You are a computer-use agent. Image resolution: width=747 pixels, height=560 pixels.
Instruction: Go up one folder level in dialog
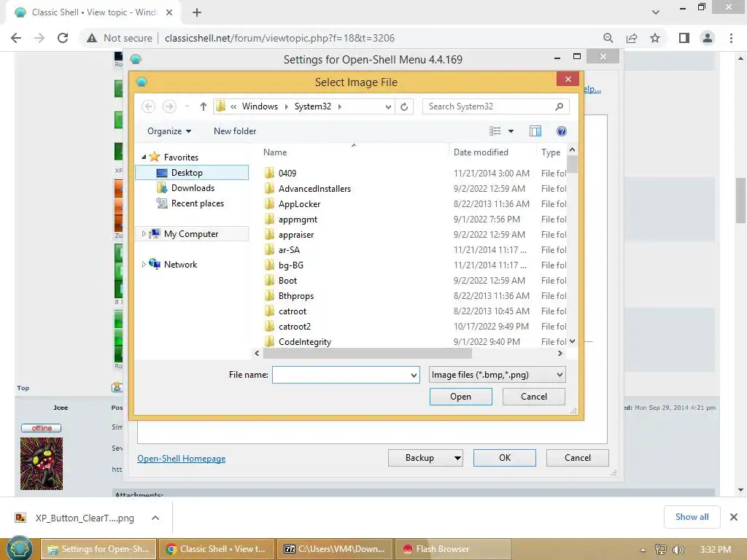tap(204, 106)
